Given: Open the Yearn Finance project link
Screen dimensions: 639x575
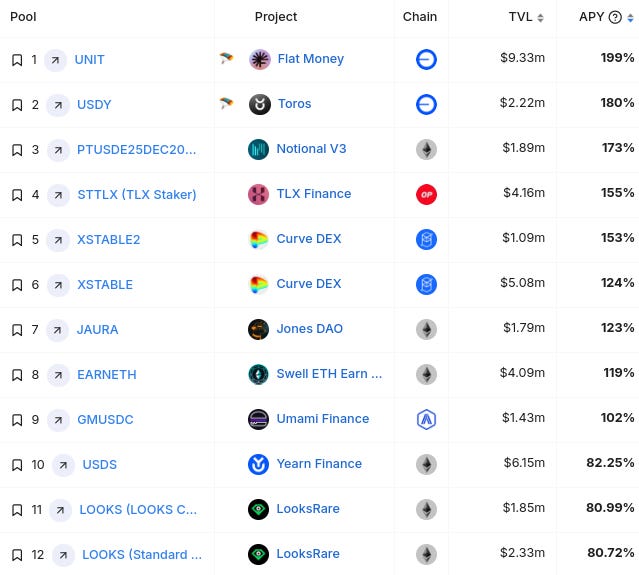Looking at the screenshot, I should 319,463.
